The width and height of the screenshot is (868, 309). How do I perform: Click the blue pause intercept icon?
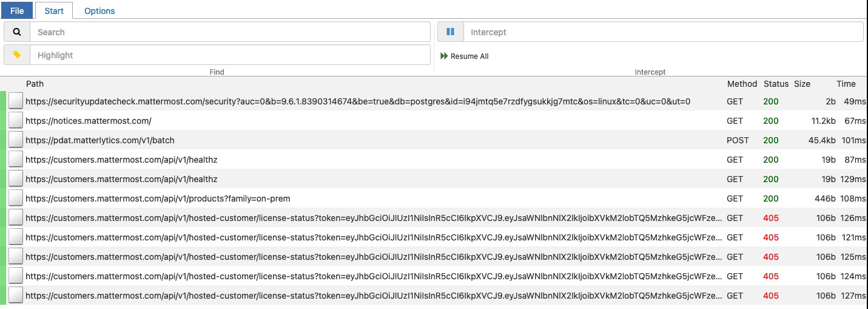[x=450, y=32]
